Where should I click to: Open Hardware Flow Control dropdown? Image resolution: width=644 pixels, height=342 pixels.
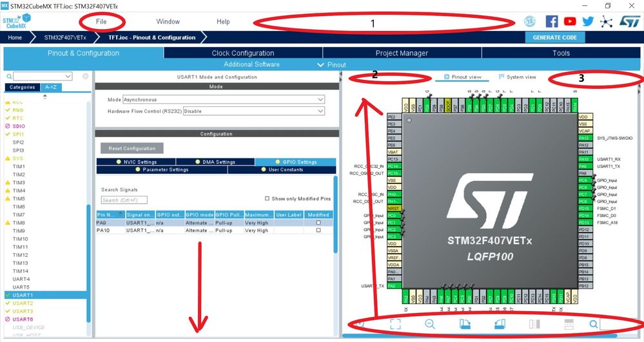[254, 111]
